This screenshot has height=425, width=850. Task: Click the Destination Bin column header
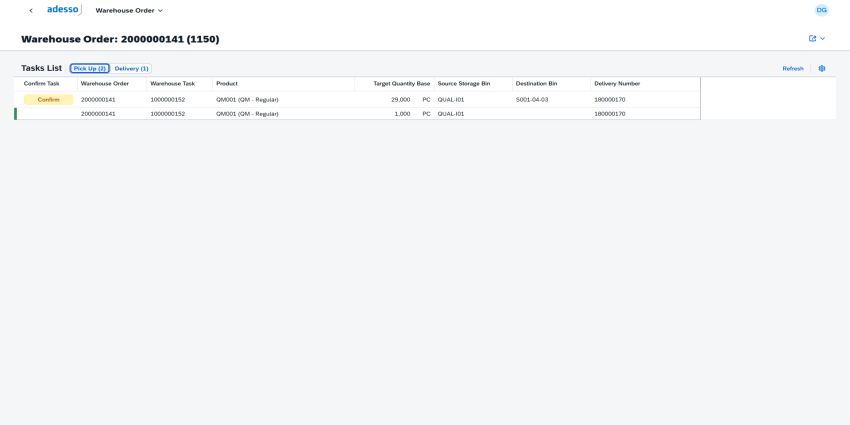pos(536,84)
